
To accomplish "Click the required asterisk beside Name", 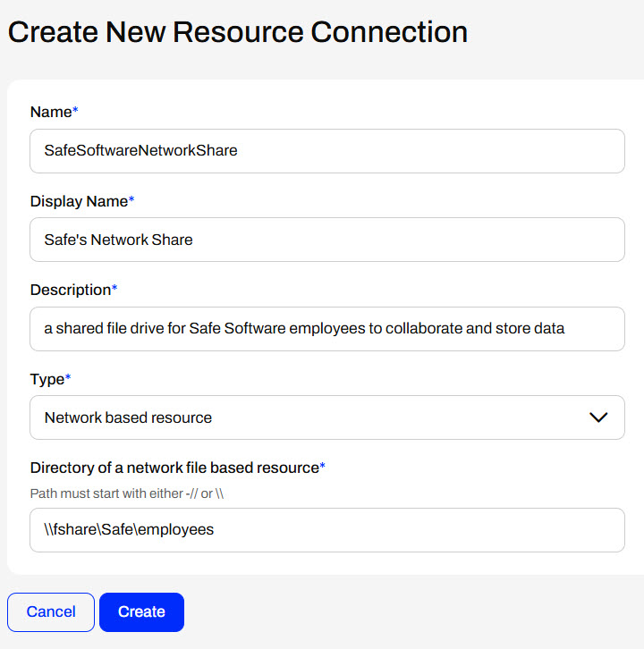I will pyautogui.click(x=75, y=112).
